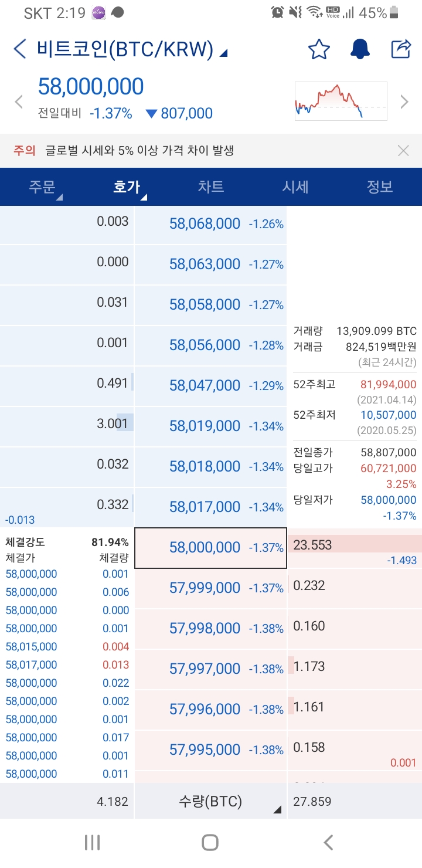Go to Android home screen

coord(210,843)
